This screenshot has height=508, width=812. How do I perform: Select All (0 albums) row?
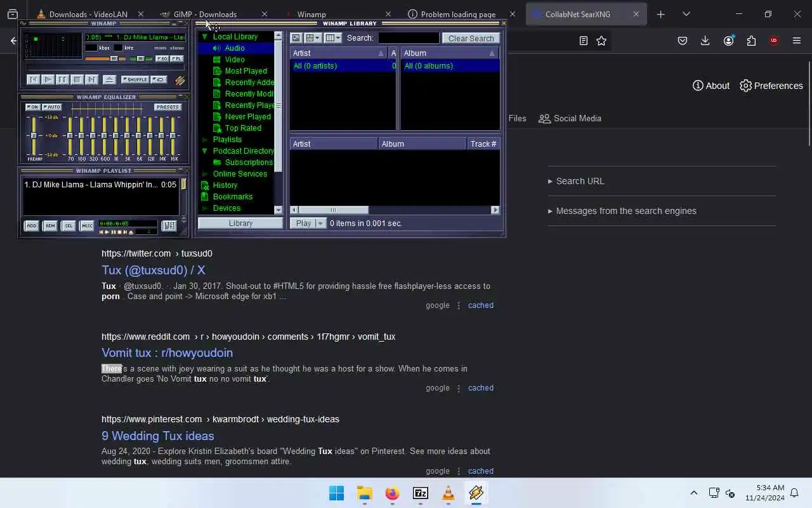pos(450,66)
